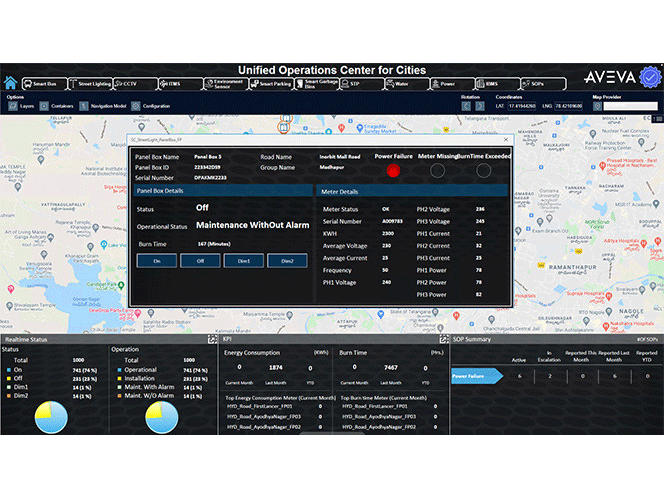Switch to the Street Lighting tab
The width and height of the screenshot is (664, 498).
92,84
